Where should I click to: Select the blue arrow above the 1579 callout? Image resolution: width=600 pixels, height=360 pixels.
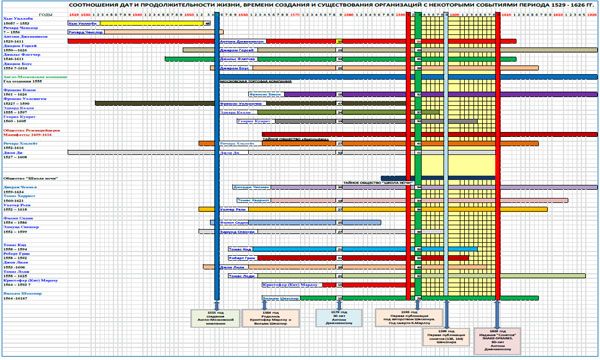(x=339, y=305)
